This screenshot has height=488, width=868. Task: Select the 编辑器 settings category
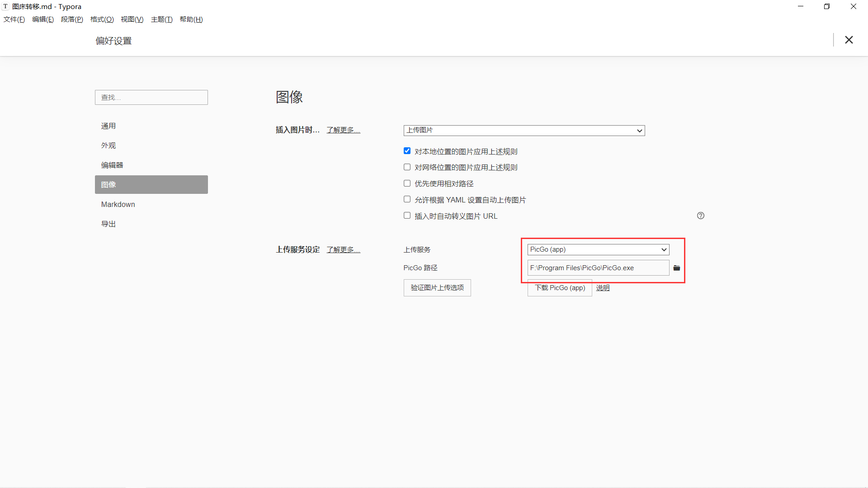(x=151, y=165)
